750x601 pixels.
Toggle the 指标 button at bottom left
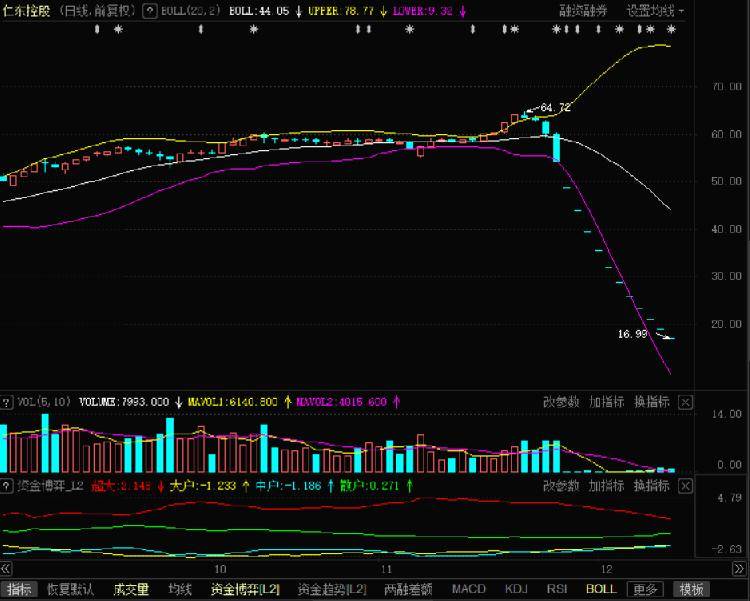19,590
